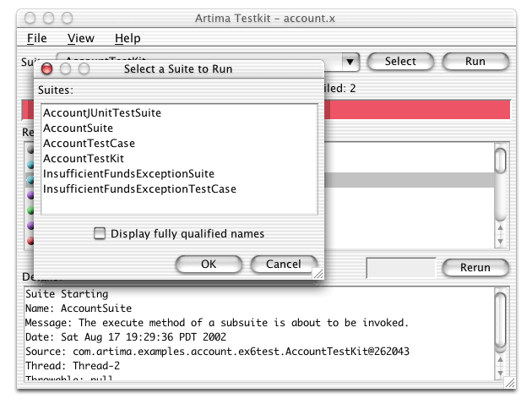532x404 pixels.
Task: Click the Thread: Thread-2 line
Action: pos(73,366)
